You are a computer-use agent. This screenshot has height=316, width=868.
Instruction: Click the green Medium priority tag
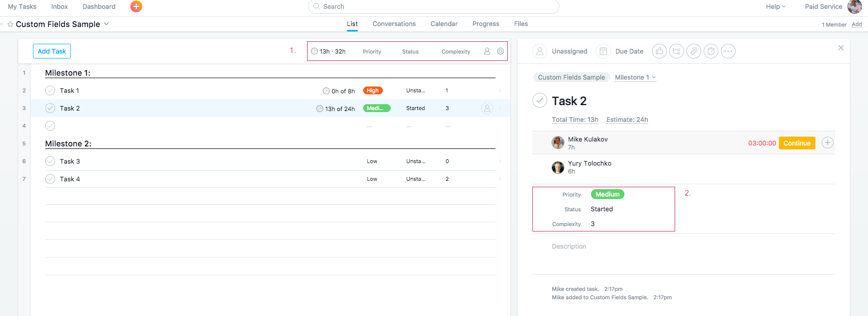click(607, 194)
